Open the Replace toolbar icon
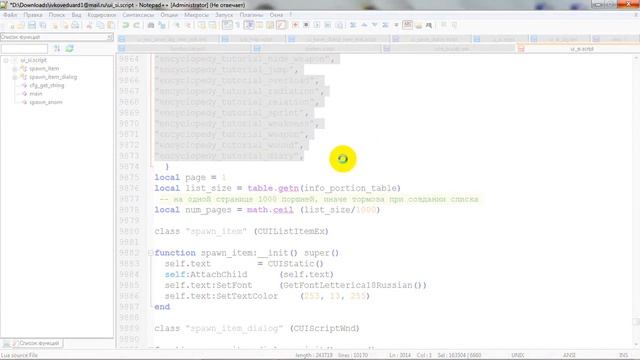Image resolution: width=640 pixels, height=360 pixels. pyautogui.click(x=162, y=25)
